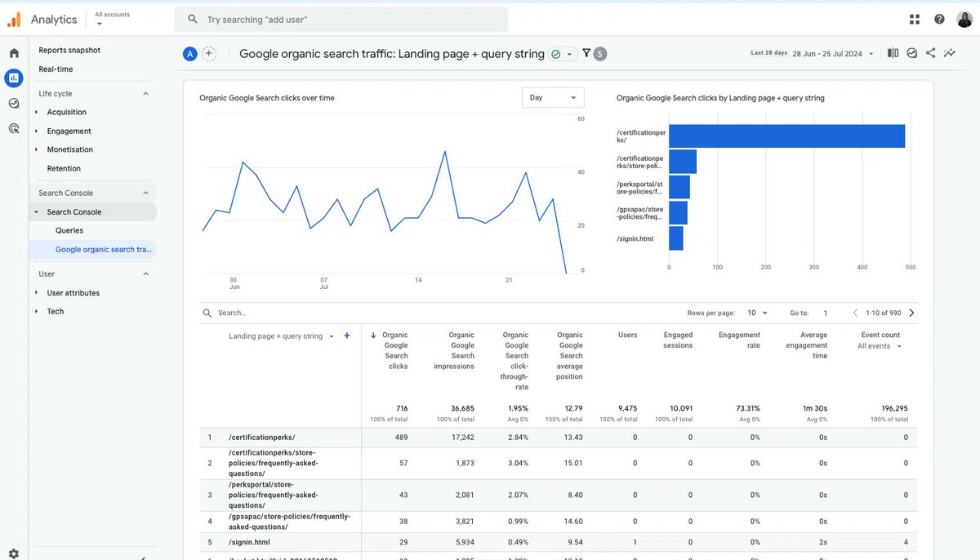This screenshot has width=980, height=560.
Task: Open the Event count All events dropdown
Action: pyautogui.click(x=880, y=346)
